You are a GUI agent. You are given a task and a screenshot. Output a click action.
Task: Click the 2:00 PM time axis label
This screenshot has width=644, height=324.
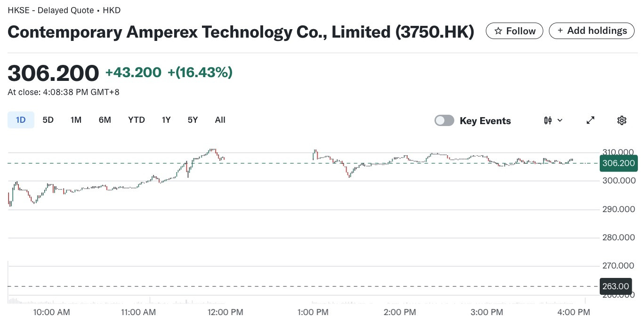pos(400,312)
